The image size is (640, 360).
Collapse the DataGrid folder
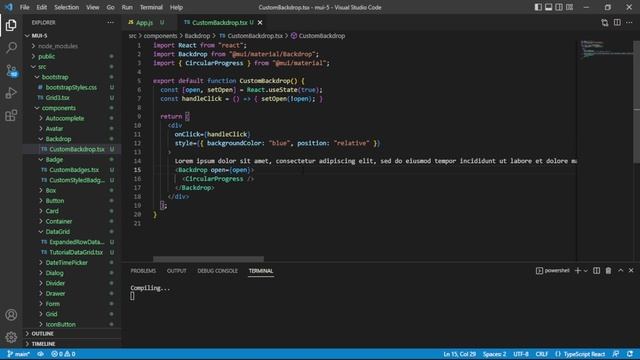(72, 231)
